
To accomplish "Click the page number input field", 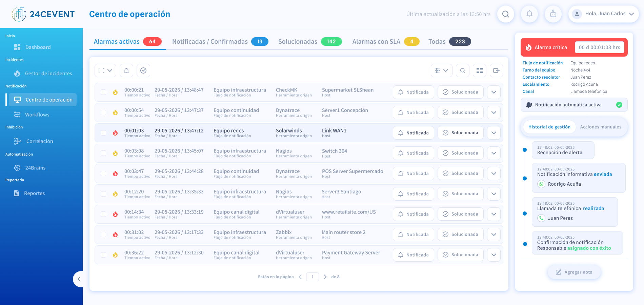I will [x=313, y=277].
